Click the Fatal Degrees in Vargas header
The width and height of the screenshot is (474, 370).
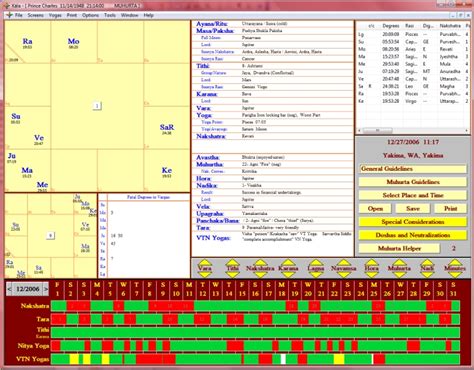[148, 197]
